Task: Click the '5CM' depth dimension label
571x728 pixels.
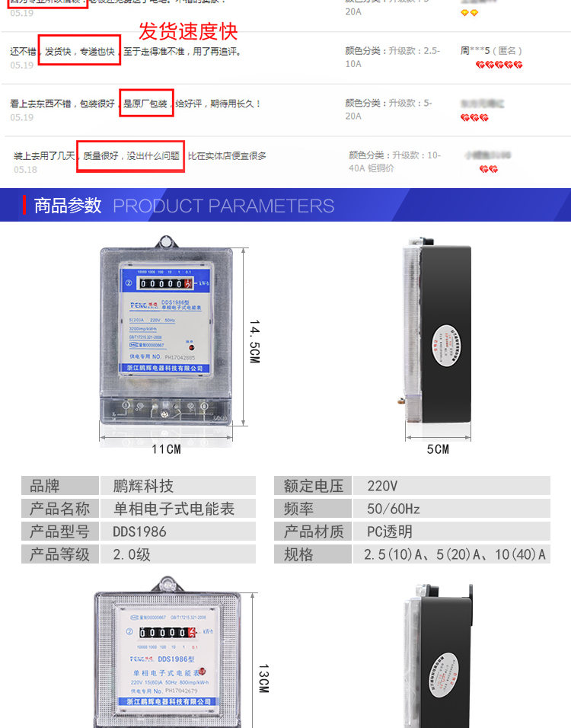Action: coord(438,449)
